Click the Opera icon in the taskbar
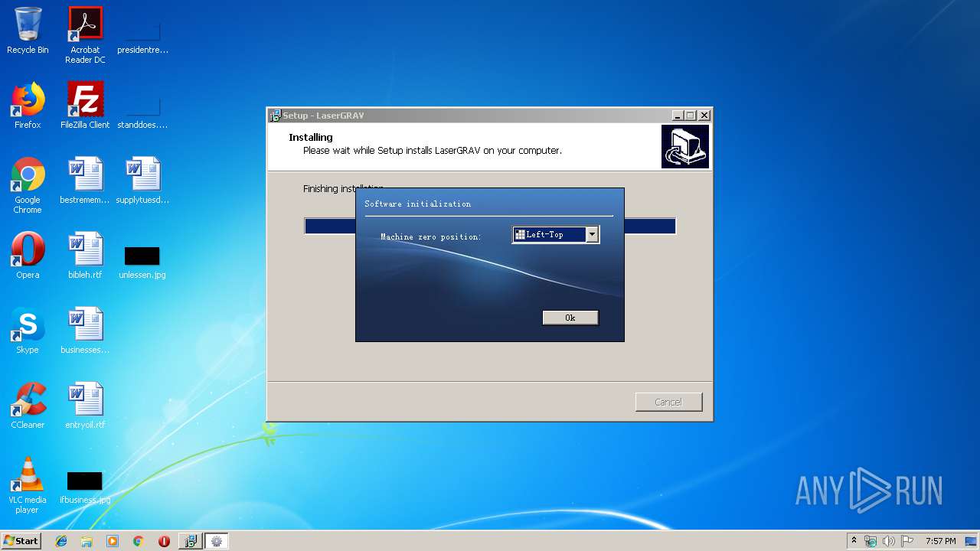This screenshot has height=551, width=980. click(x=164, y=541)
